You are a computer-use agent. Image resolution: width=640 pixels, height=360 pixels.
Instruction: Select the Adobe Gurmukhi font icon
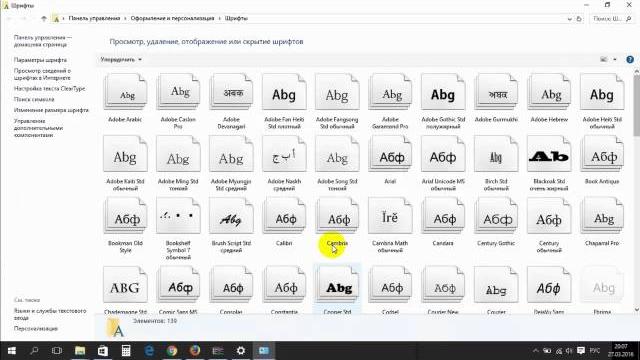pos(496,92)
